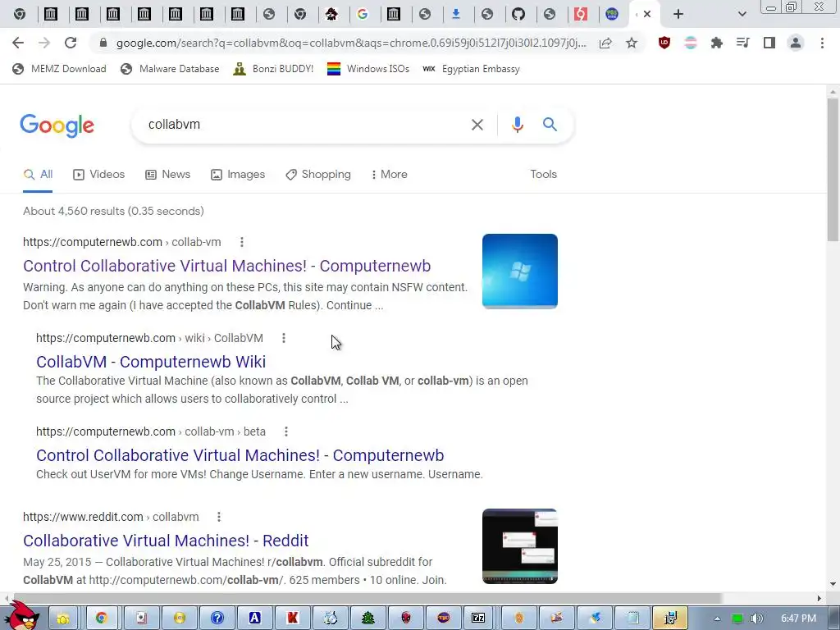Open the Windows ISOs bookmark
Image resolution: width=840 pixels, height=630 pixels.
point(368,69)
